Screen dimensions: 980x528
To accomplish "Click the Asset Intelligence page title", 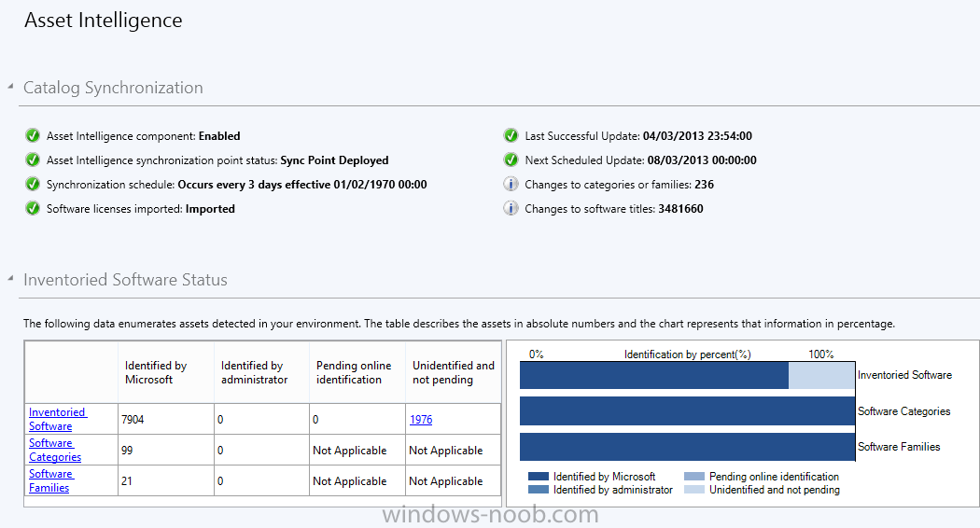I will [103, 20].
